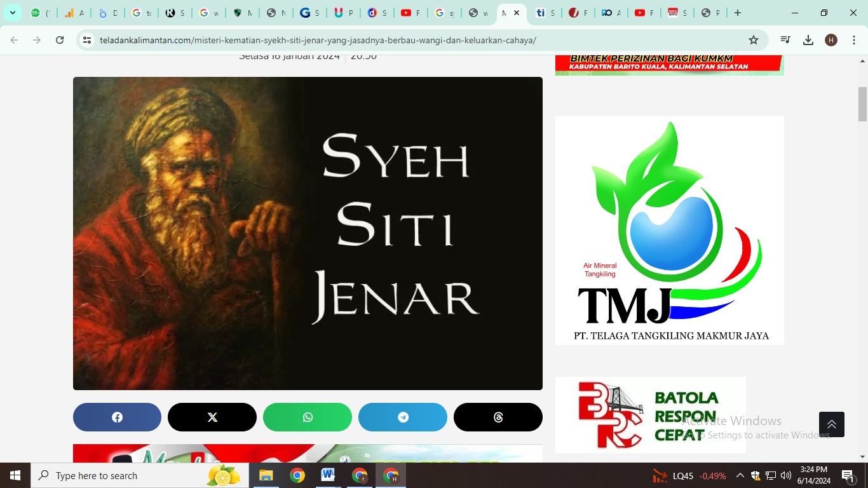Screen dimensions: 868x488
Task: Open the Bimtek Perizinan Bagi KUMKM banner
Action: point(670,65)
